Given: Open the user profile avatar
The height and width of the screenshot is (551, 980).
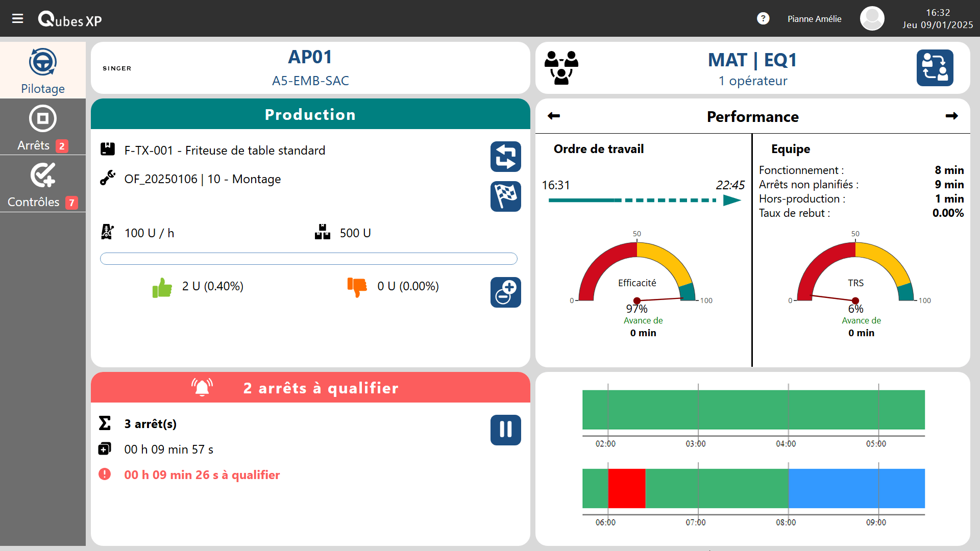Looking at the screenshot, I should (872, 19).
